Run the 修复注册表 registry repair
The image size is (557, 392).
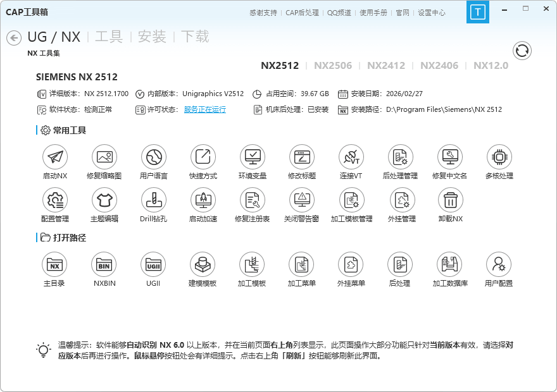[x=253, y=200]
